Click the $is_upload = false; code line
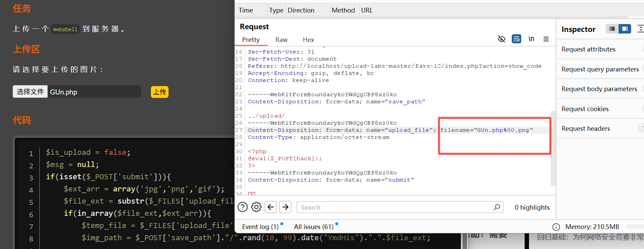The image size is (644, 249). pos(88,152)
